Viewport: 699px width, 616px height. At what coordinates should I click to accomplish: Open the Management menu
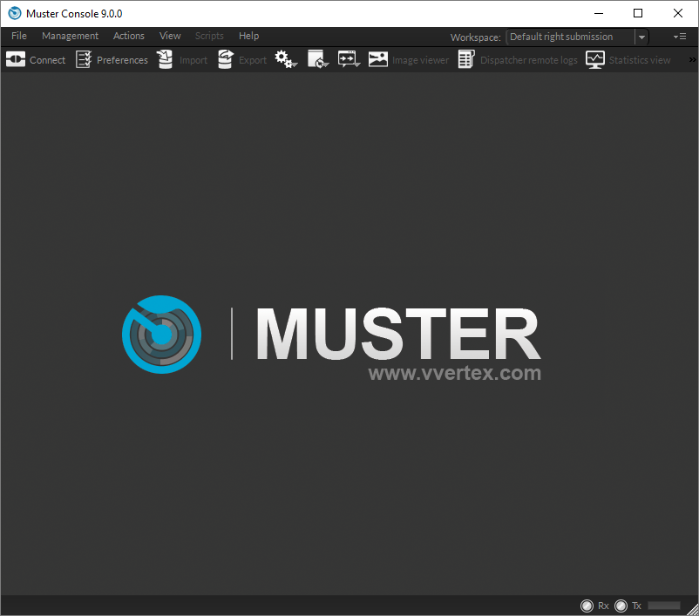tap(70, 36)
